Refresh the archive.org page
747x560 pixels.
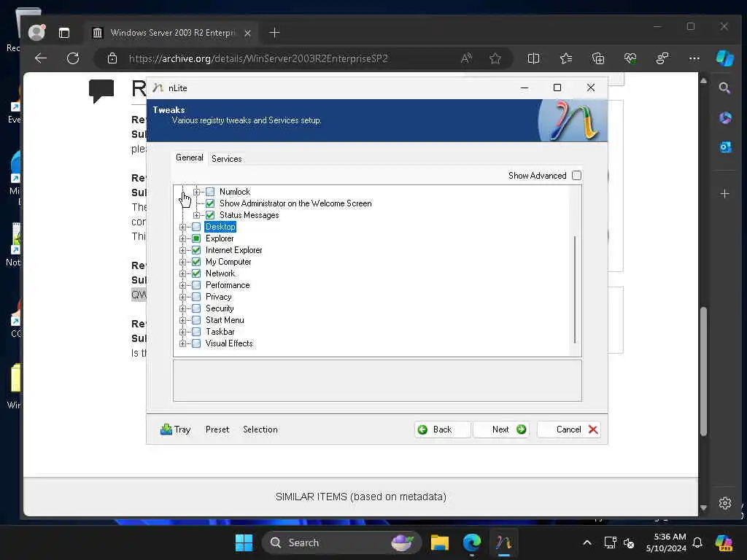73,58
